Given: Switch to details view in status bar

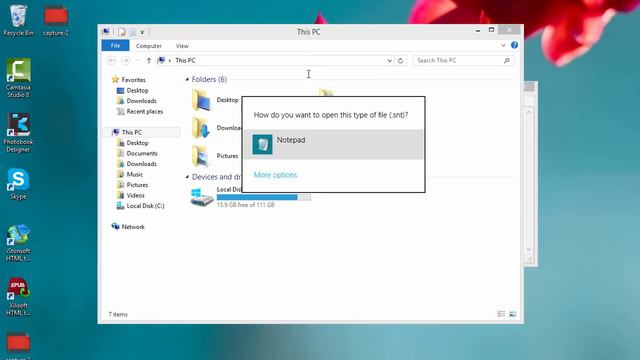Looking at the screenshot, I should click(501, 314).
